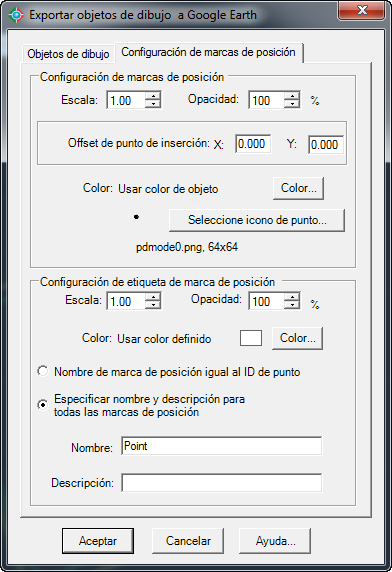Open Configuración de marcas de posición tab
This screenshot has width=392, height=572.
pos(209,53)
